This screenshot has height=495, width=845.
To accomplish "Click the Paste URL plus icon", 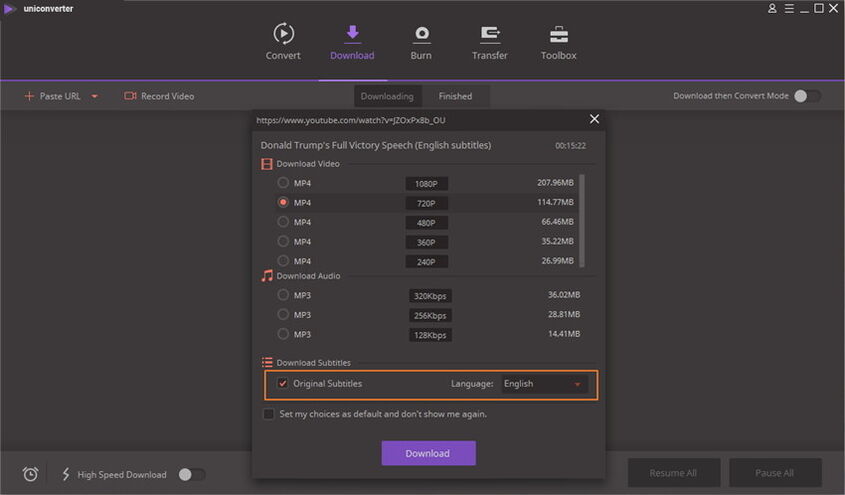I will [29, 96].
